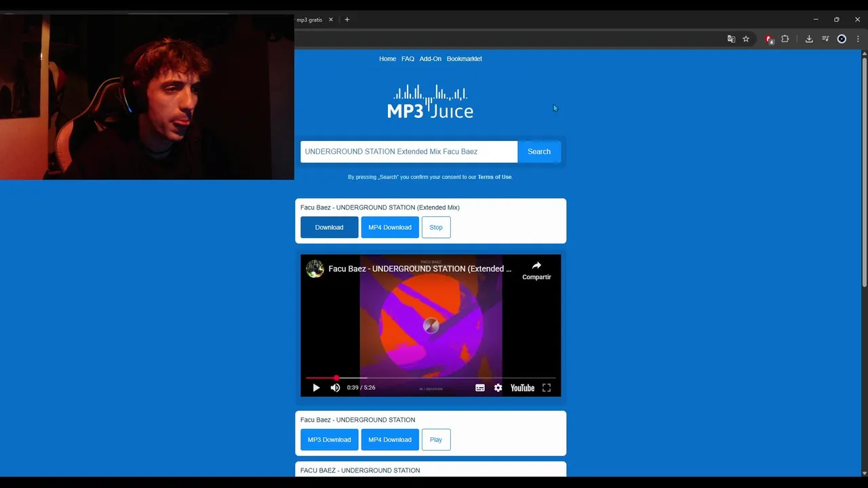The width and height of the screenshot is (868, 488).
Task: Open the Extensions puzzle icon
Action: pyautogui.click(x=785, y=39)
